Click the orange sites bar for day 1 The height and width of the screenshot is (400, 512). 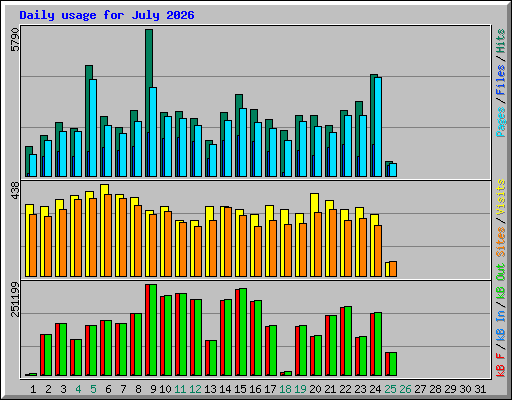pyautogui.click(x=33, y=245)
